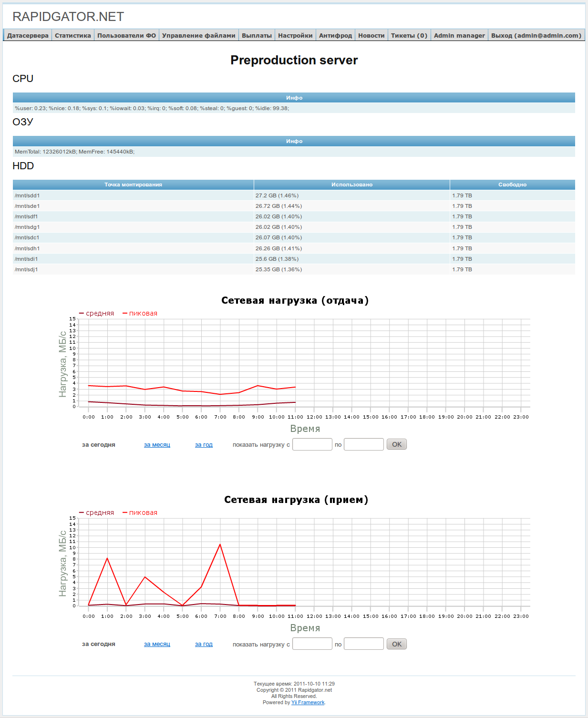The width and height of the screenshot is (588, 718).
Task: Select /mnt/sdg1 mount point row
Action: coord(294,227)
